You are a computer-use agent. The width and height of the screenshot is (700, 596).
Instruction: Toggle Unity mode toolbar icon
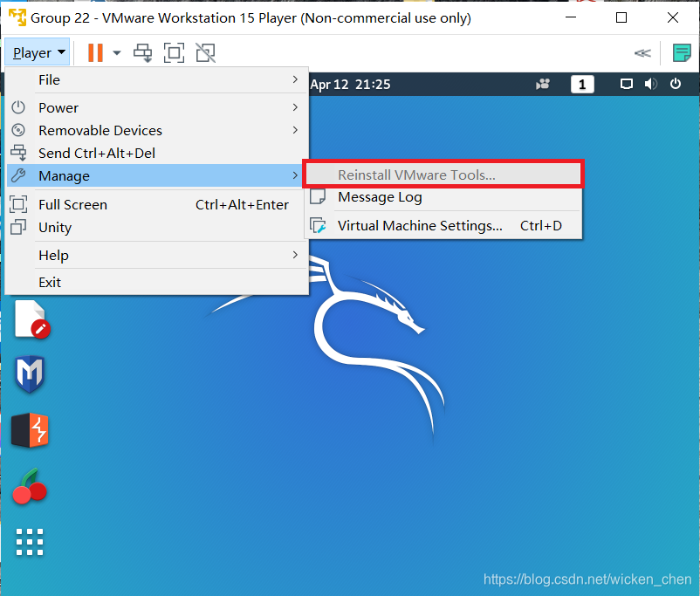pos(205,52)
